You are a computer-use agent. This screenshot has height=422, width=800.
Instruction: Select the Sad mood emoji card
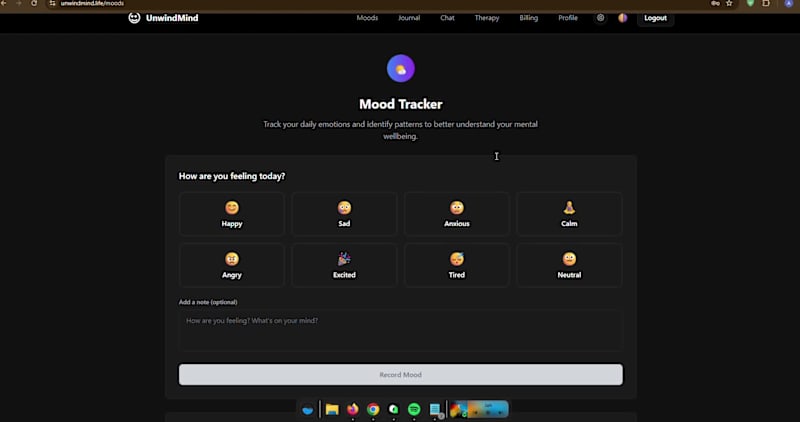click(x=344, y=214)
